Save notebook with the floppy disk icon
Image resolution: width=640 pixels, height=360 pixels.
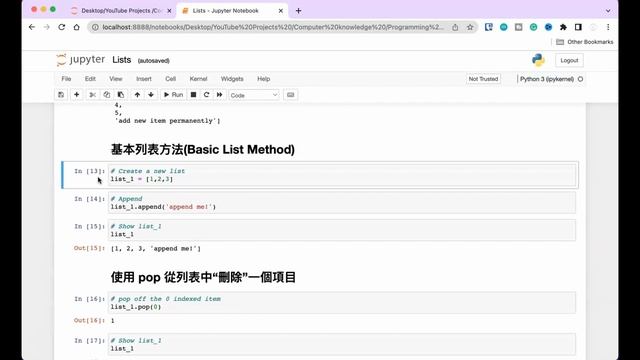[61, 95]
